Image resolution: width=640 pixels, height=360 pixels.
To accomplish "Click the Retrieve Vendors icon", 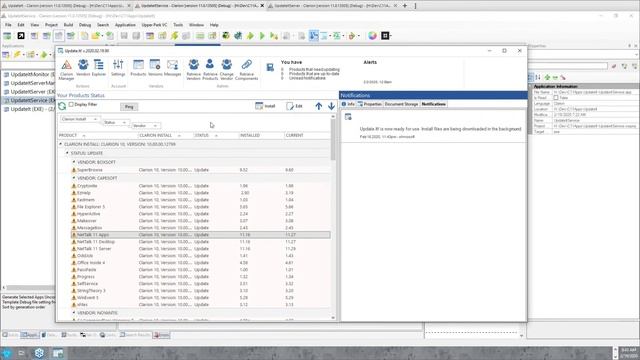I will [193, 69].
